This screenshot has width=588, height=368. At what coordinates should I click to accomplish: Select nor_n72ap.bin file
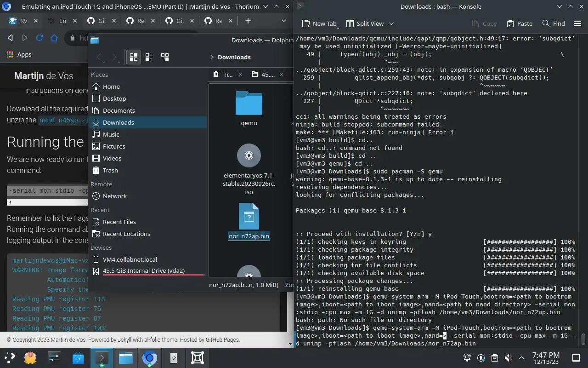point(249,222)
